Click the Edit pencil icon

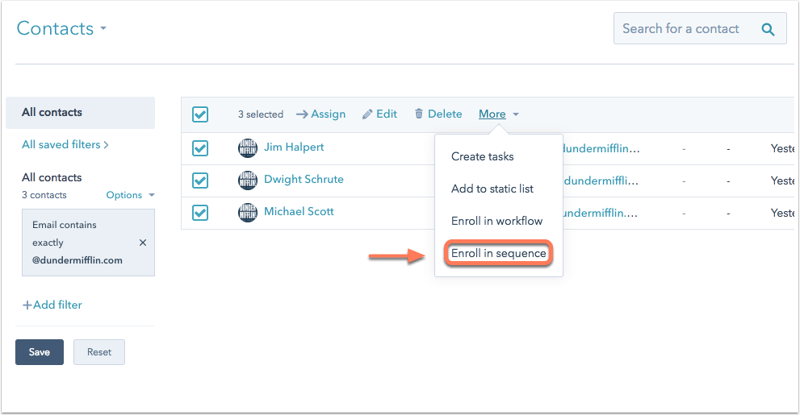click(x=367, y=114)
